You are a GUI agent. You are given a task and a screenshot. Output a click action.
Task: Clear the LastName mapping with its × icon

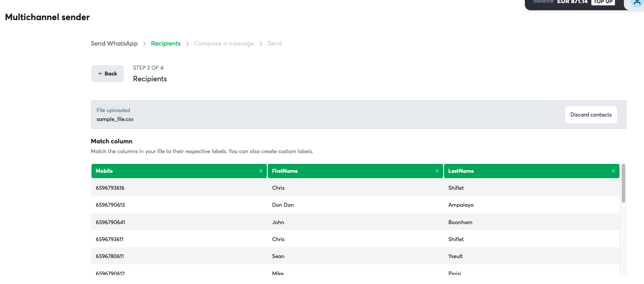[x=613, y=171]
